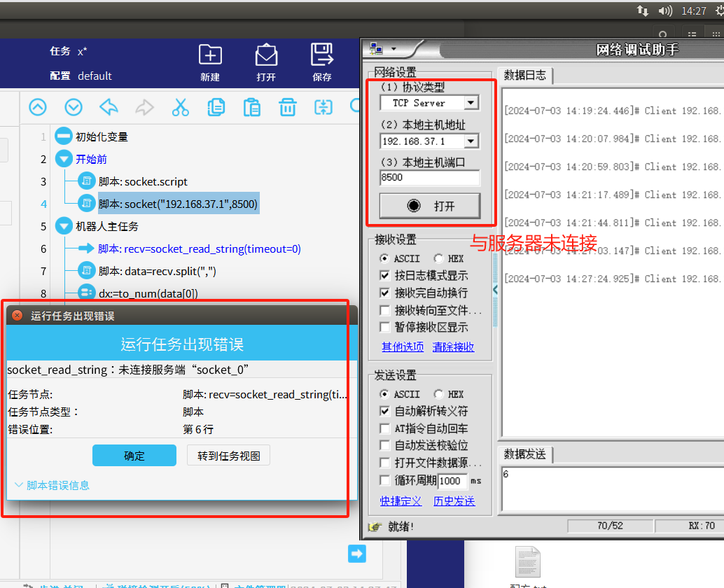Select the 数据发送 tab

tap(525, 454)
